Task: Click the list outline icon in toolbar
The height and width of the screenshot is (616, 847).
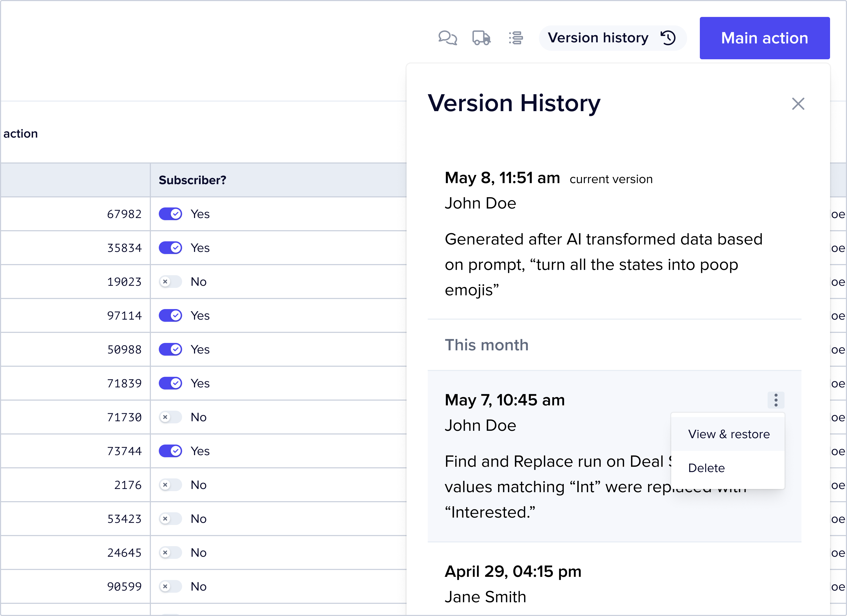Action: click(516, 38)
